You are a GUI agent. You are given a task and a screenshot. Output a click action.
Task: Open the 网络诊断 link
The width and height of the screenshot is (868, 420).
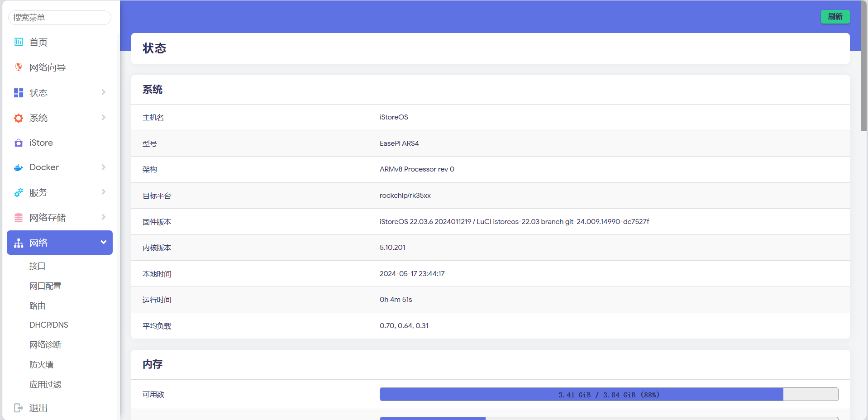pos(45,345)
